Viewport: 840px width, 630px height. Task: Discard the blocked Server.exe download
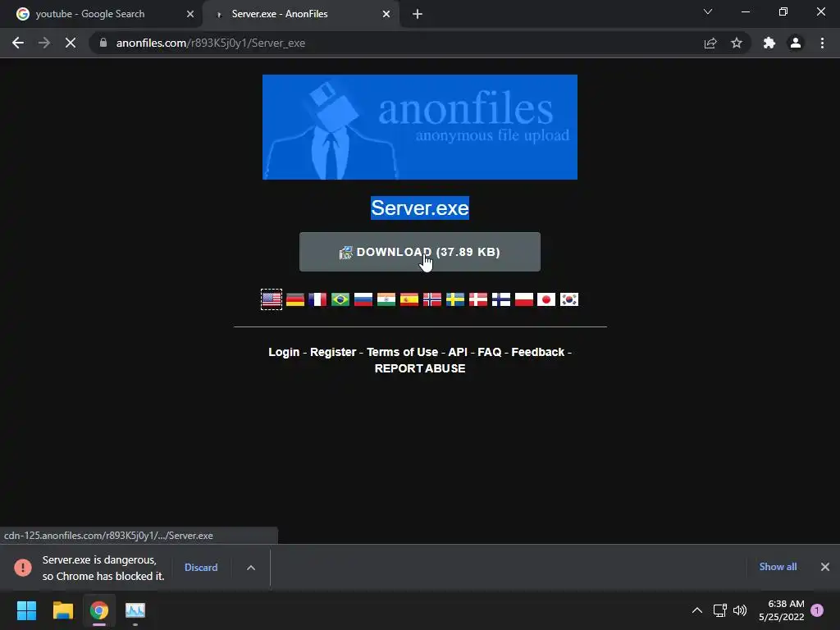coord(201,568)
